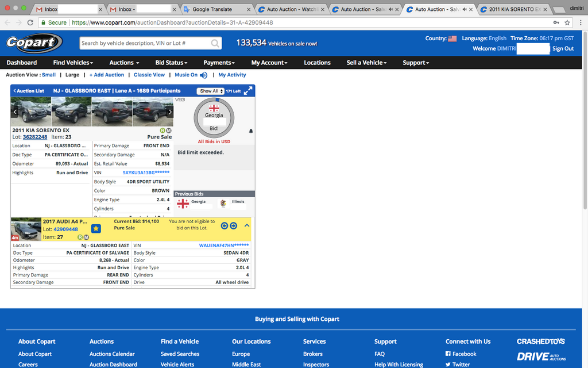
Task: Open Auctions dropdown menu
Action: (124, 63)
